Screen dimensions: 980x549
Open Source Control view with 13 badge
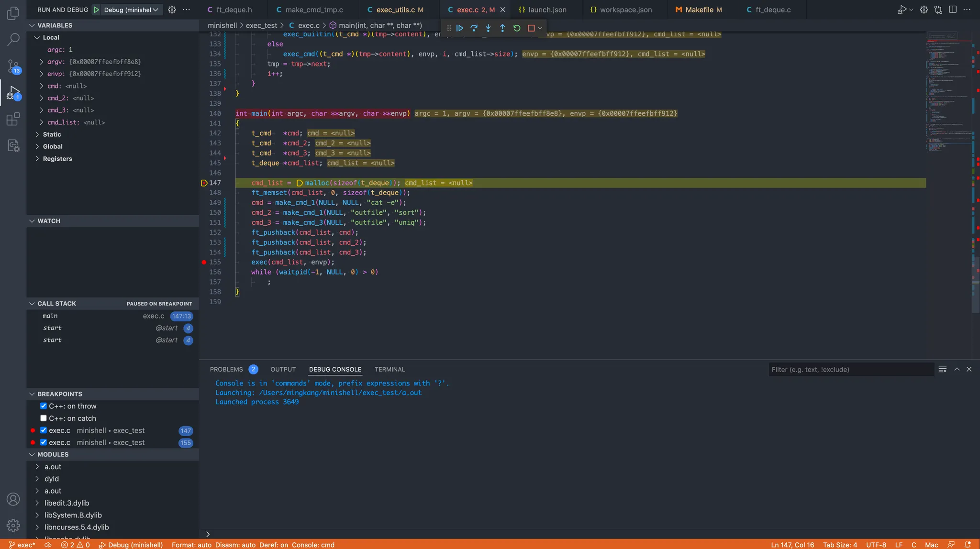click(13, 66)
